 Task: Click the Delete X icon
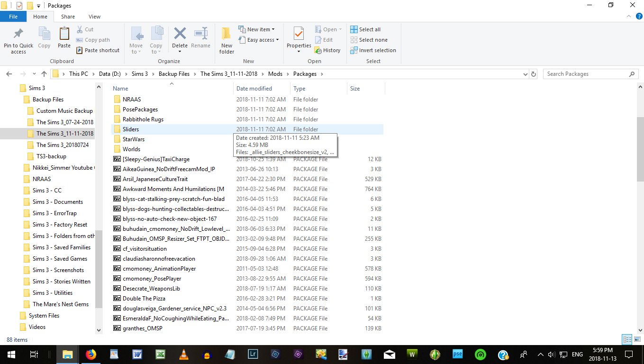(180, 34)
